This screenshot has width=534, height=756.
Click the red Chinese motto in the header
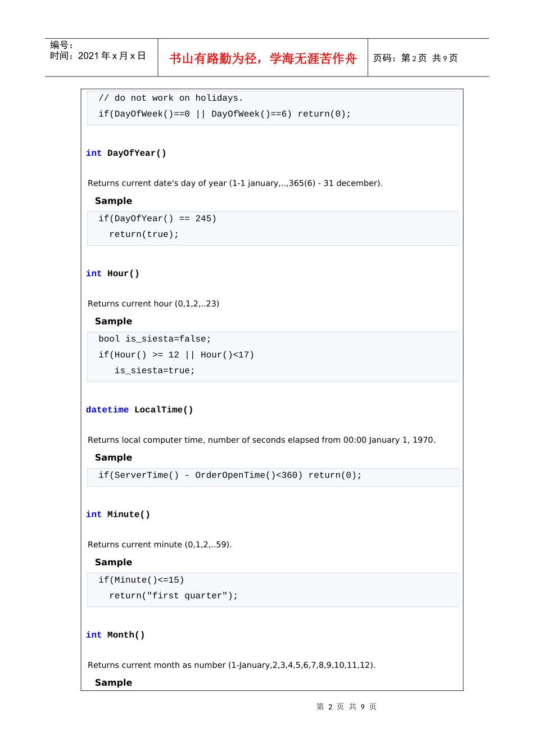[263, 58]
